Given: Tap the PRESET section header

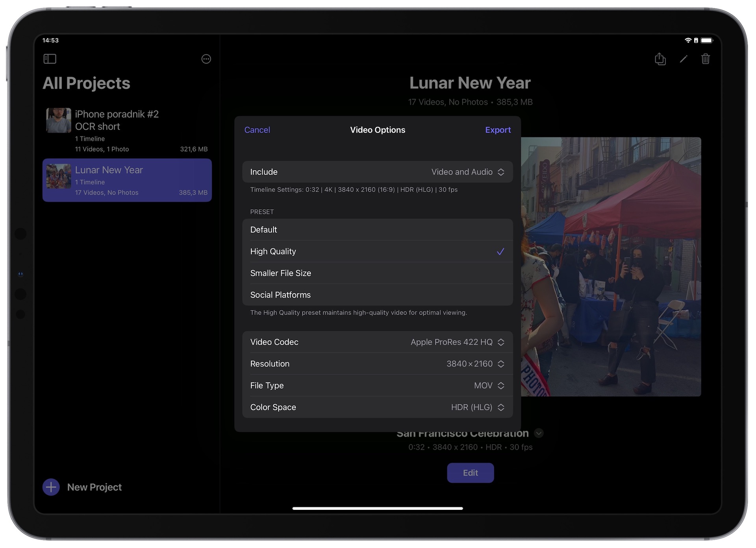Looking at the screenshot, I should (262, 212).
